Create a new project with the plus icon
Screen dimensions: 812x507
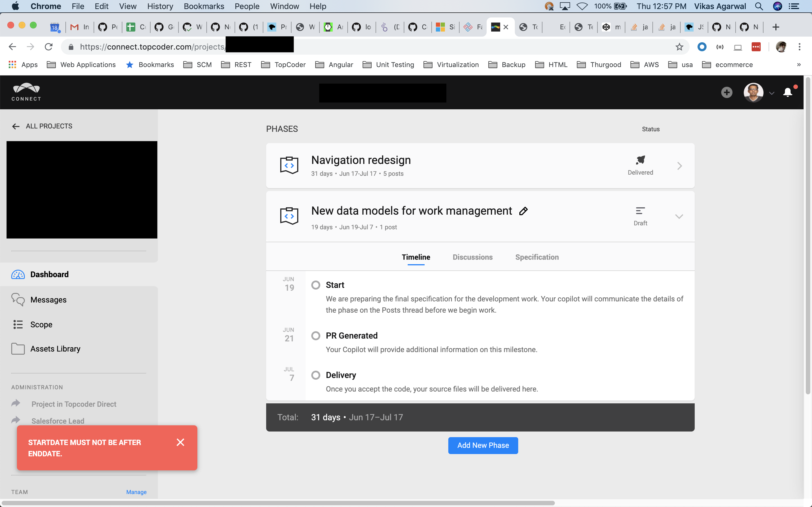coord(727,93)
